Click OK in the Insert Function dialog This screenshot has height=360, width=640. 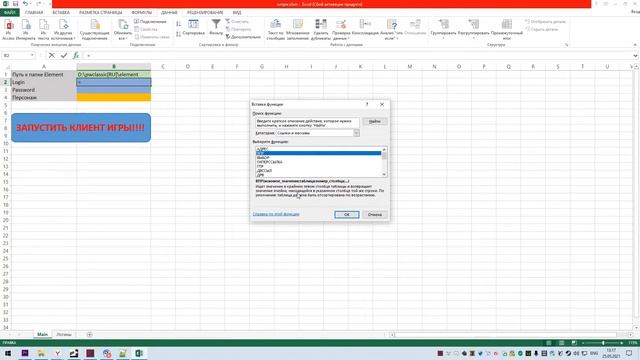point(347,215)
